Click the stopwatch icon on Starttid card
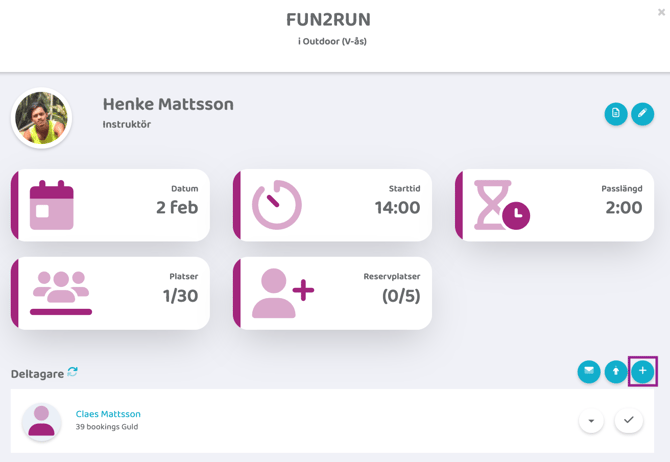Viewport: 670px width, 462px height. point(277,205)
